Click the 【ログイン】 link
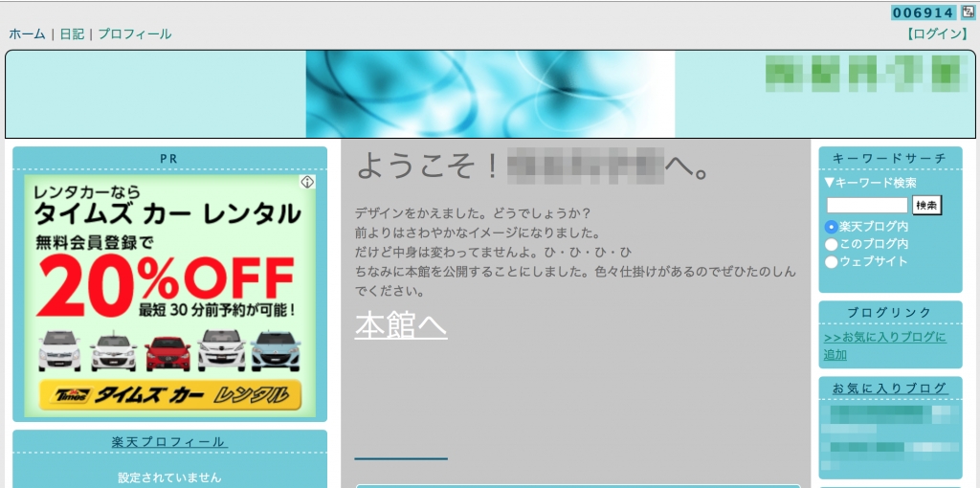Screen dimensions: 980x488 (x=938, y=33)
